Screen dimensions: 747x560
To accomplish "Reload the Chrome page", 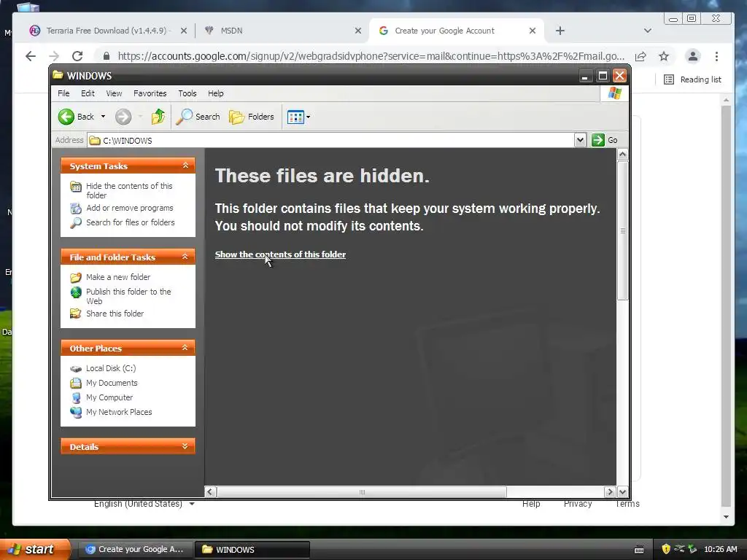I will click(77, 56).
